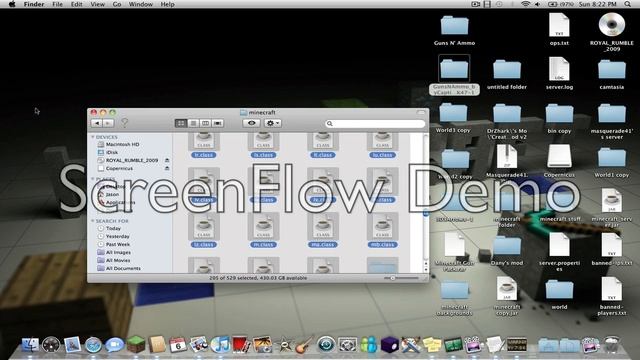Select lr.class file in minecraft window
The image size is (640, 360).
pyautogui.click(x=204, y=145)
